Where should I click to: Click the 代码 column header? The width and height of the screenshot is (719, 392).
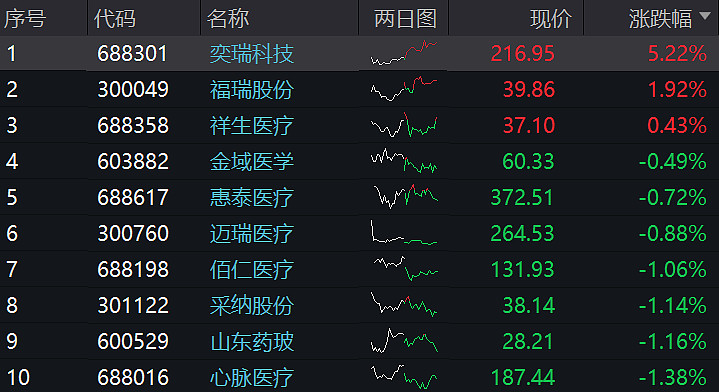pos(115,19)
